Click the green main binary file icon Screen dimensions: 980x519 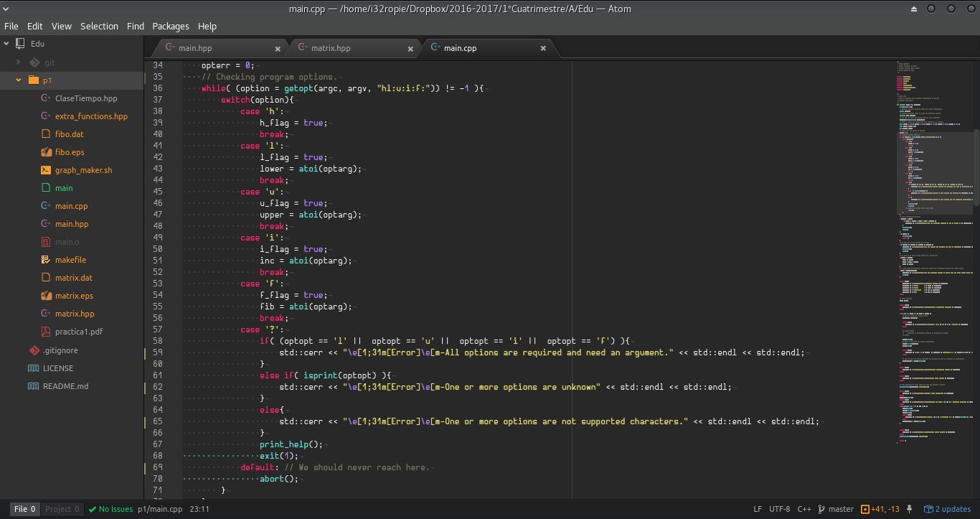(x=46, y=188)
